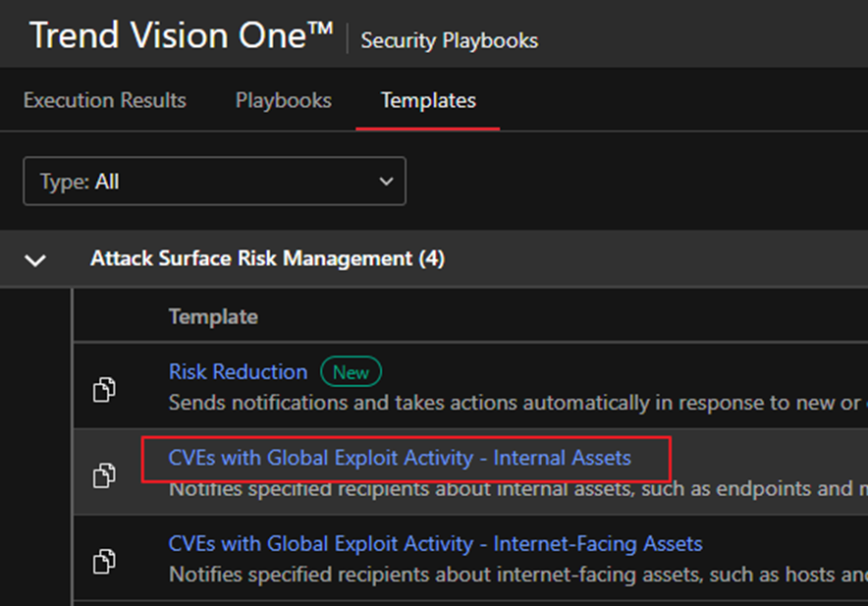The width and height of the screenshot is (868, 606).
Task: Select the Templates tab
Action: 428,100
